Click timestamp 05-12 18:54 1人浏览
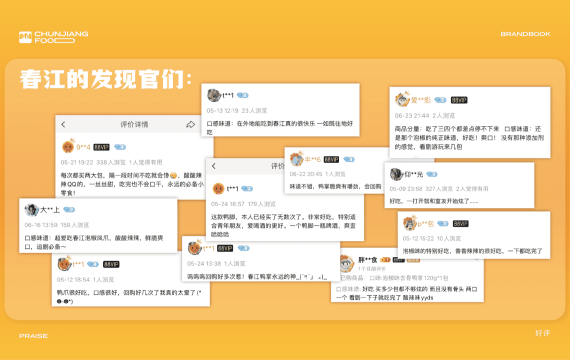570x360 pixels. coord(85,280)
